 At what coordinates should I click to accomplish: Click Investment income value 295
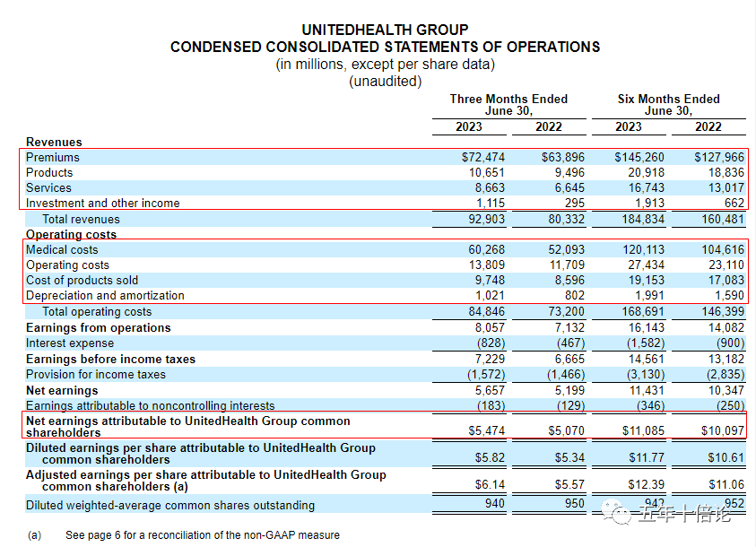pos(575,204)
